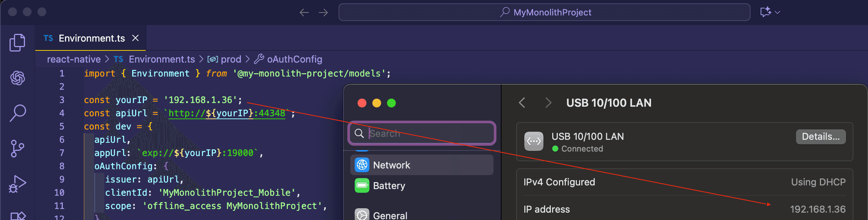
Task: Select the Network icon in settings sidebar
Action: coord(363,165)
